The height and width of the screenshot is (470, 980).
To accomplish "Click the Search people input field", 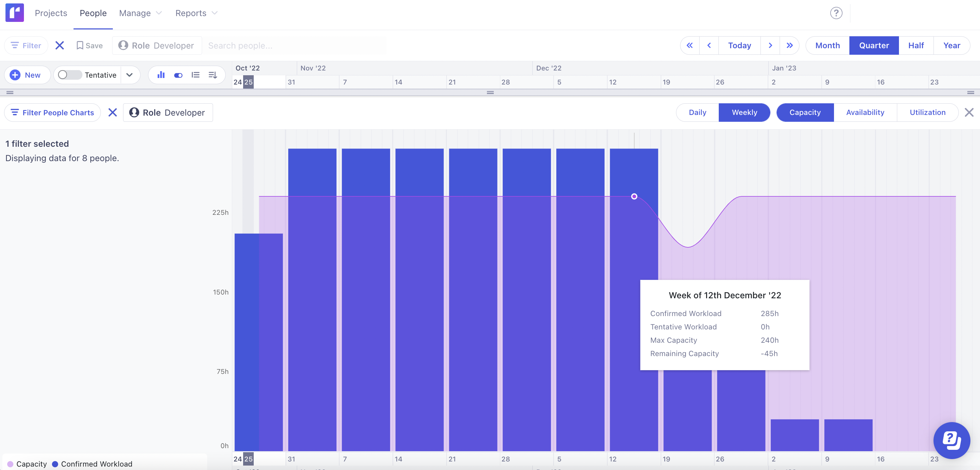I will point(295,45).
